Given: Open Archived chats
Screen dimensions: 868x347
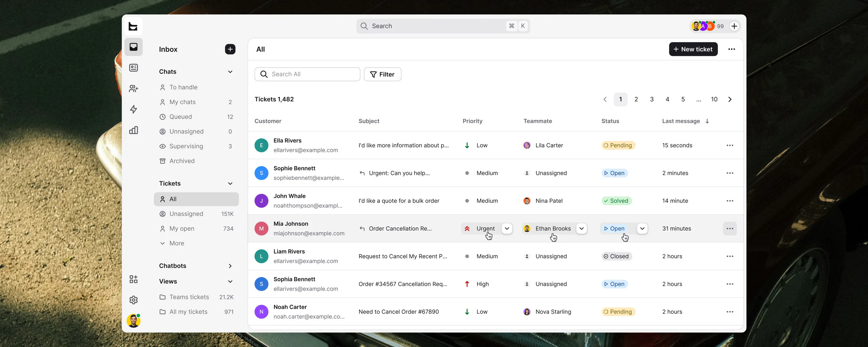Looking at the screenshot, I should [196, 161].
